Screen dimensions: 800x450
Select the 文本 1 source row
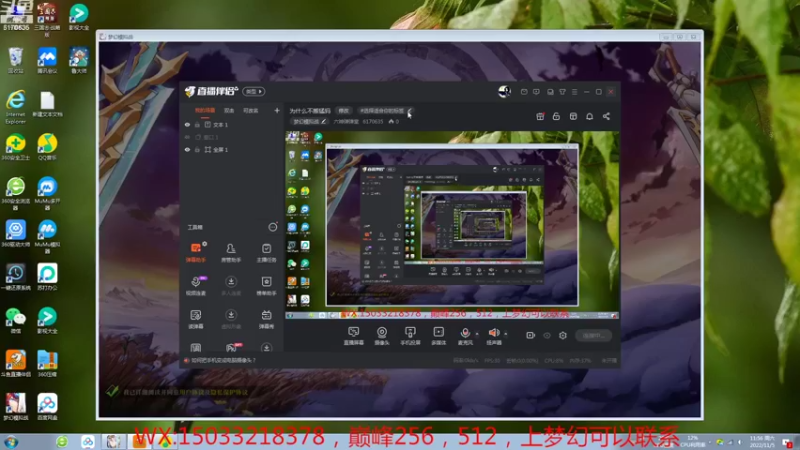(x=232, y=124)
